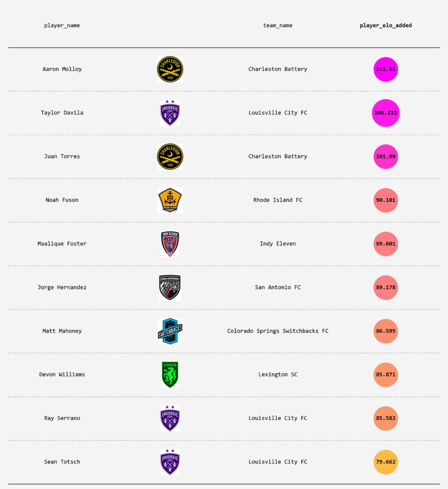Click the team_name column header
The width and height of the screenshot is (448, 489).
[x=278, y=25]
